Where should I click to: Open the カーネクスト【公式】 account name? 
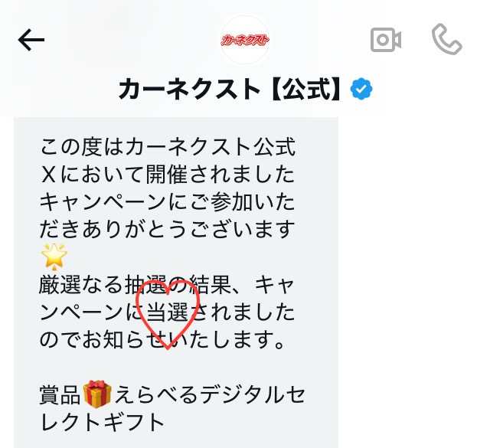[230, 89]
